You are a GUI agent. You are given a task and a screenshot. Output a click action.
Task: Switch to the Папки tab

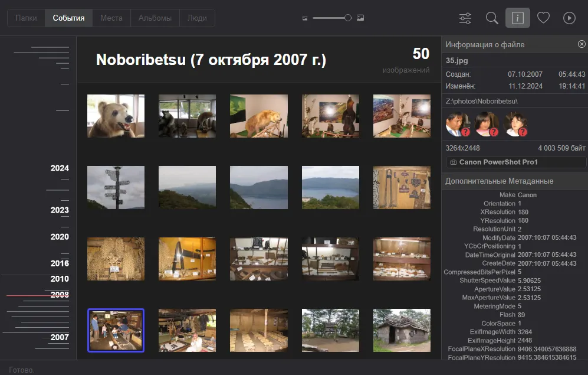(27, 18)
